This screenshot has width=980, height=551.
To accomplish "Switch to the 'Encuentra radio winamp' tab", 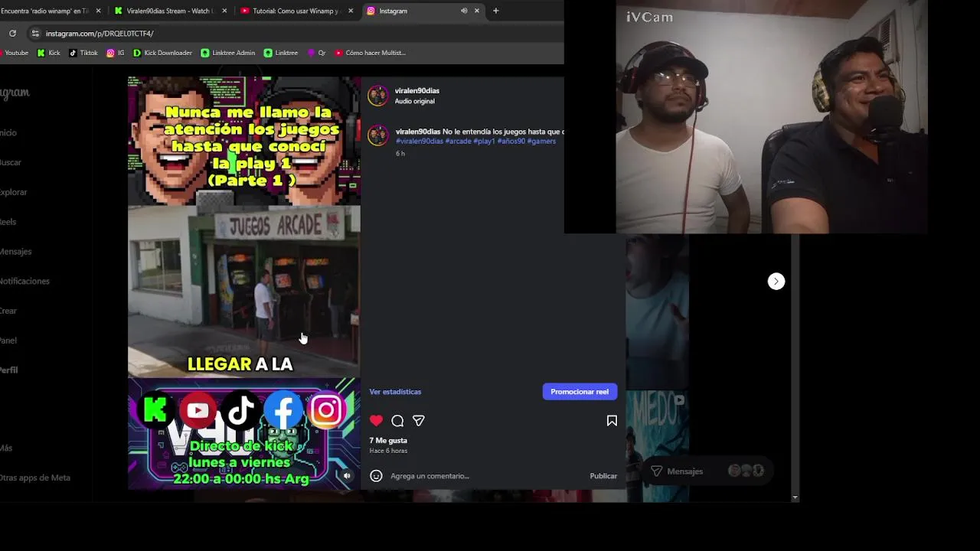I will point(44,11).
